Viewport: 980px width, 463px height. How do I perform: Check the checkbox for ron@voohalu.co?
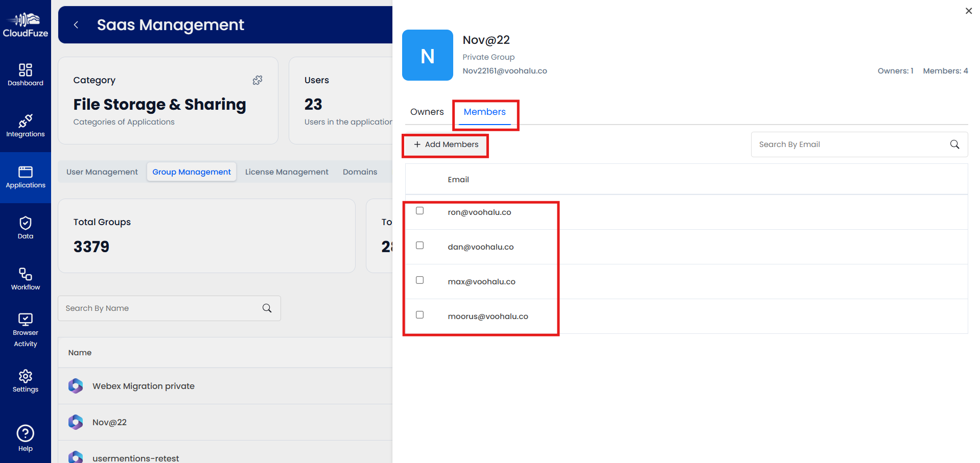(x=419, y=210)
